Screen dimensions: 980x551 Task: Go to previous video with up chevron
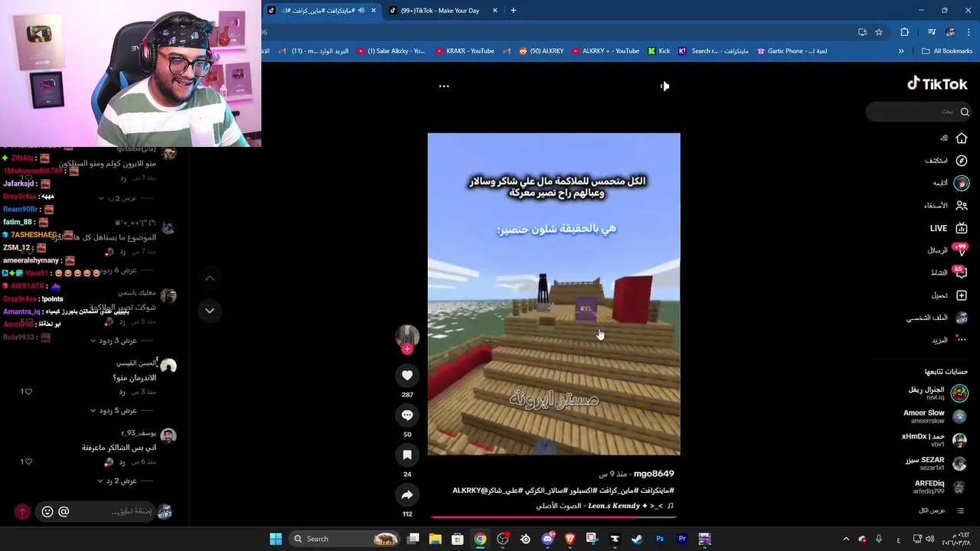tap(210, 278)
